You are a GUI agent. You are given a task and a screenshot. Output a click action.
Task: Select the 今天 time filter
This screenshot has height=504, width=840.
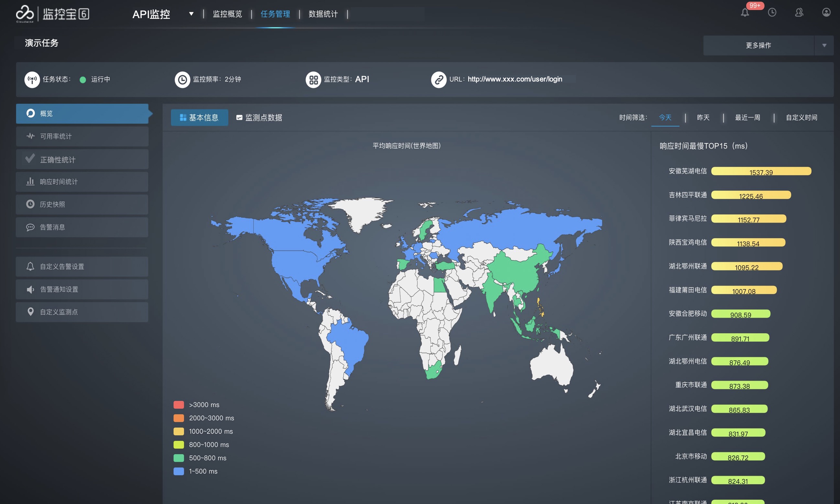tap(665, 117)
